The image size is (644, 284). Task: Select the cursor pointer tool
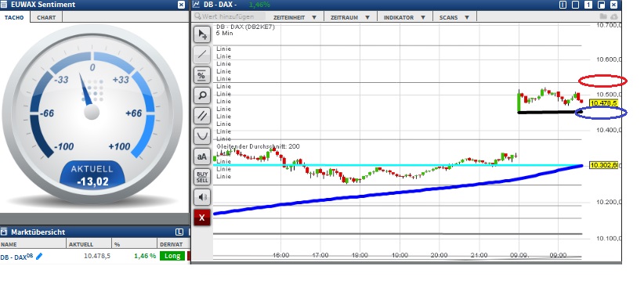pyautogui.click(x=201, y=34)
